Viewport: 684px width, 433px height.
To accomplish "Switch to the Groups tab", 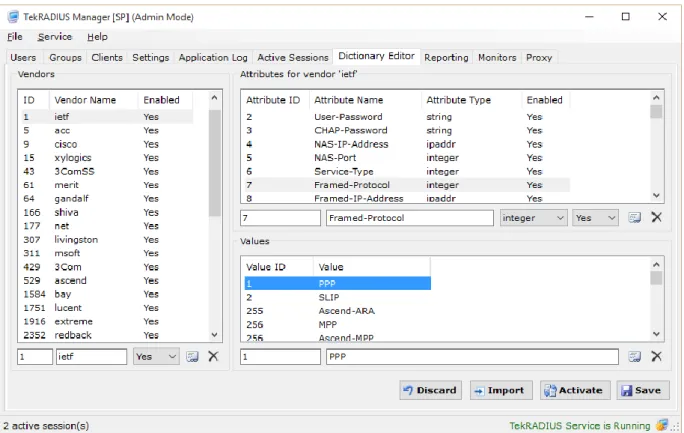I will click(x=65, y=58).
